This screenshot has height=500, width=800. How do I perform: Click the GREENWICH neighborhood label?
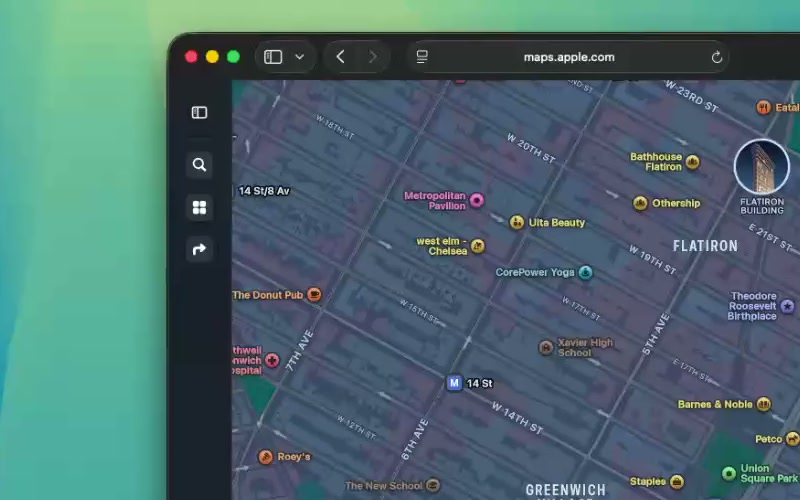pyautogui.click(x=566, y=490)
